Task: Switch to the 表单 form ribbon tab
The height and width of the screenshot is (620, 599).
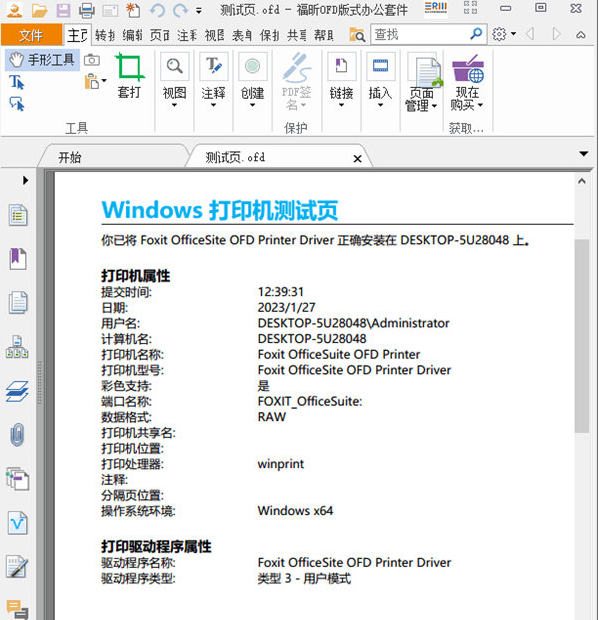Action: 242,35
